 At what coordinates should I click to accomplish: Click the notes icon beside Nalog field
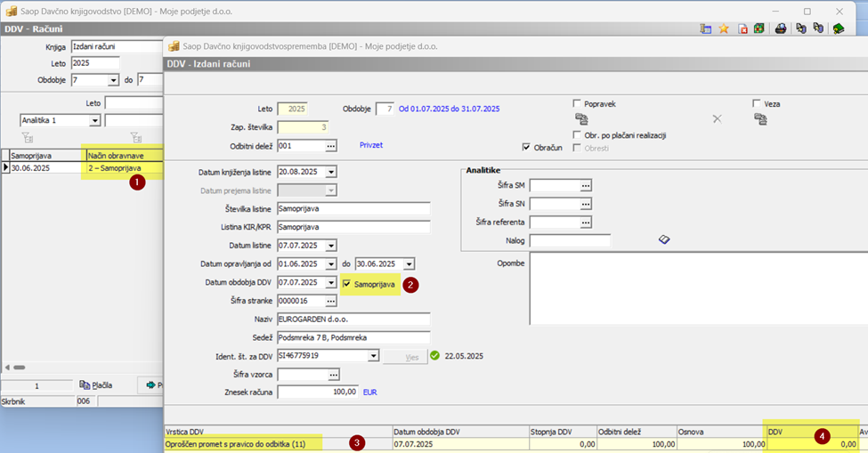(x=663, y=239)
